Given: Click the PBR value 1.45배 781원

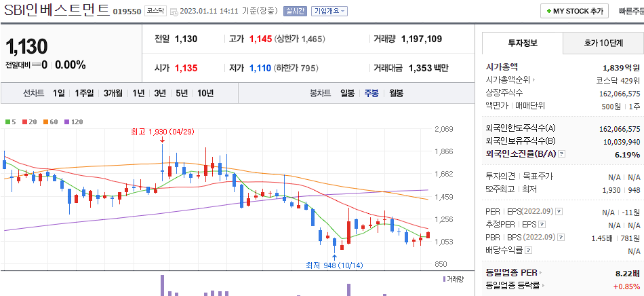Looking at the screenshot, I should (x=616, y=238).
